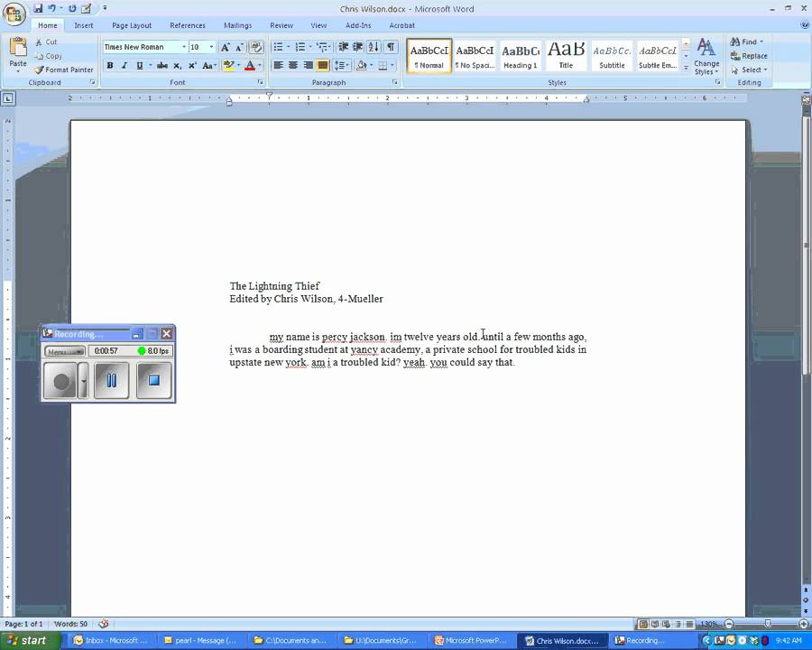Screen dimensions: 812x650
Task: Cut the selected text
Action: (x=46, y=42)
